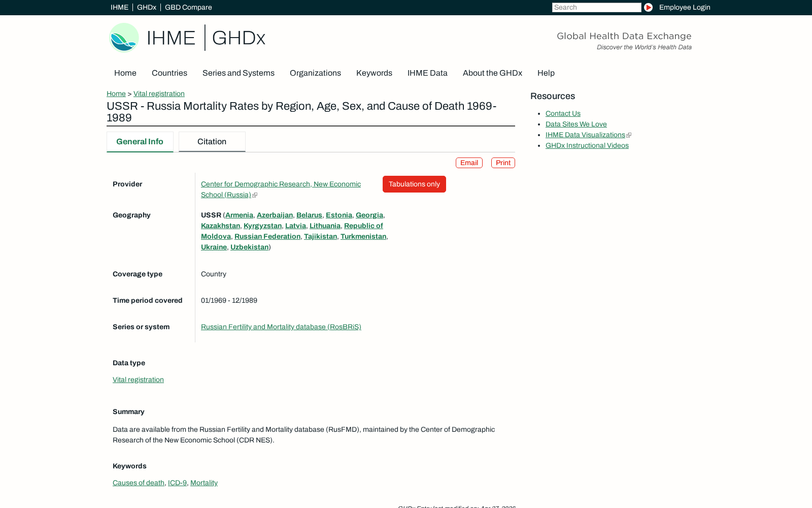Open Keywords menu item

(374, 73)
